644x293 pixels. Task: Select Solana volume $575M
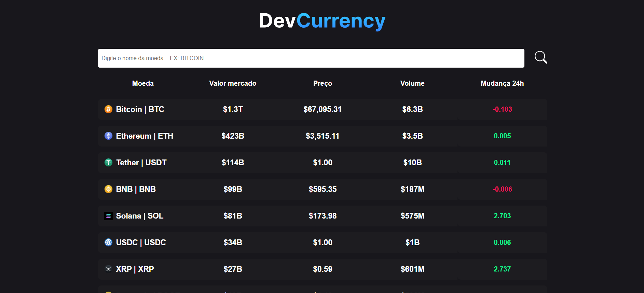click(412, 216)
